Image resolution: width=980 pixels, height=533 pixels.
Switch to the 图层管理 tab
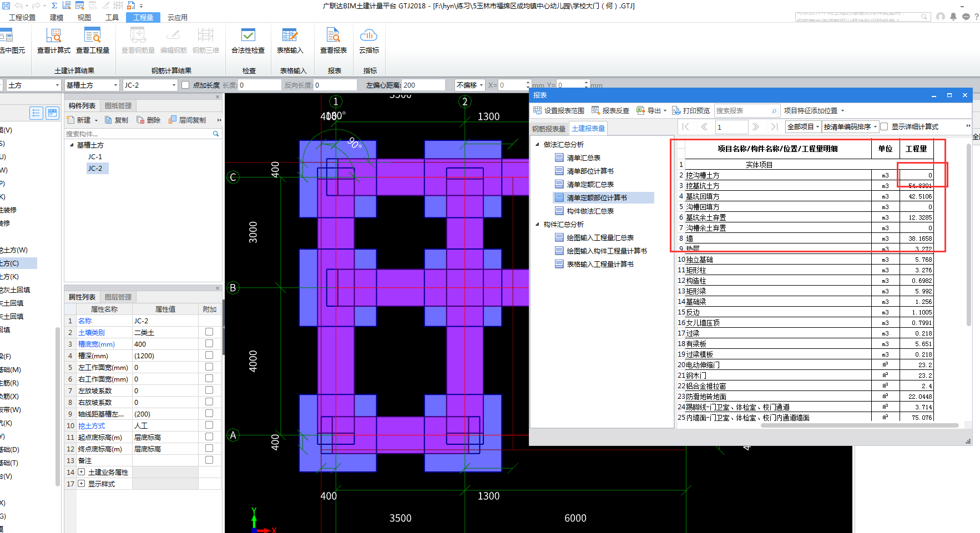click(118, 297)
